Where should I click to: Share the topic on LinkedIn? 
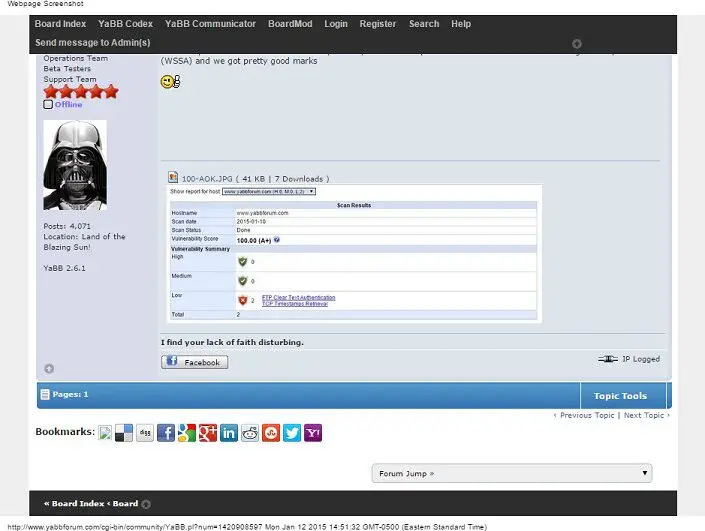pyautogui.click(x=228, y=433)
